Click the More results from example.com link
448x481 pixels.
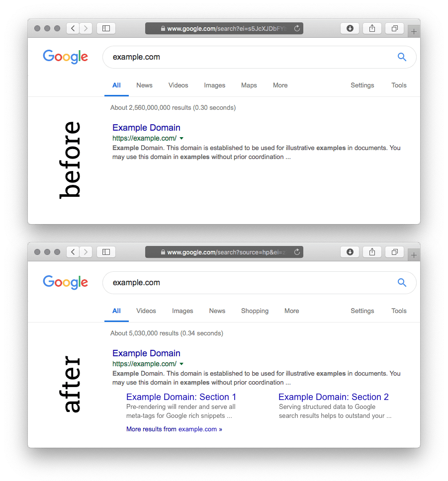(174, 429)
